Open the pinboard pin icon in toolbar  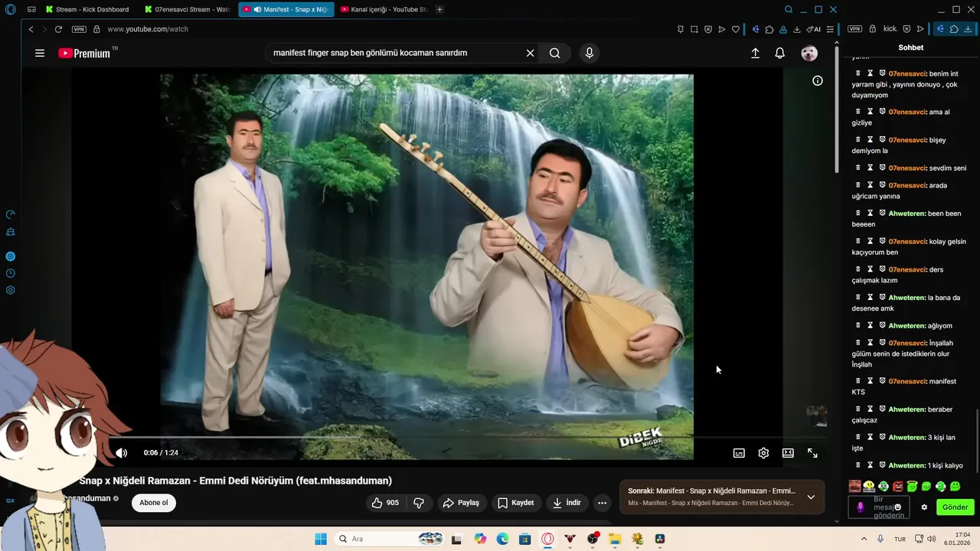point(680,29)
